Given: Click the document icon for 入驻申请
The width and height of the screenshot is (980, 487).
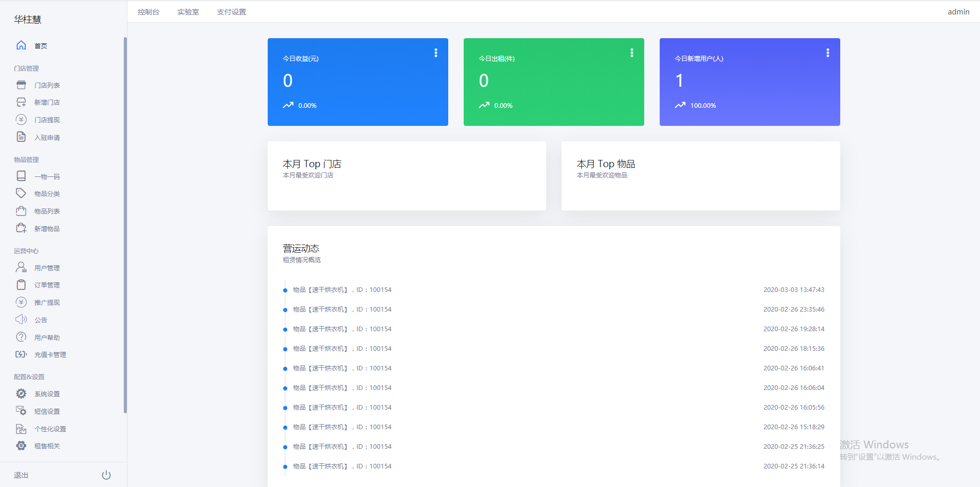Looking at the screenshot, I should (21, 137).
